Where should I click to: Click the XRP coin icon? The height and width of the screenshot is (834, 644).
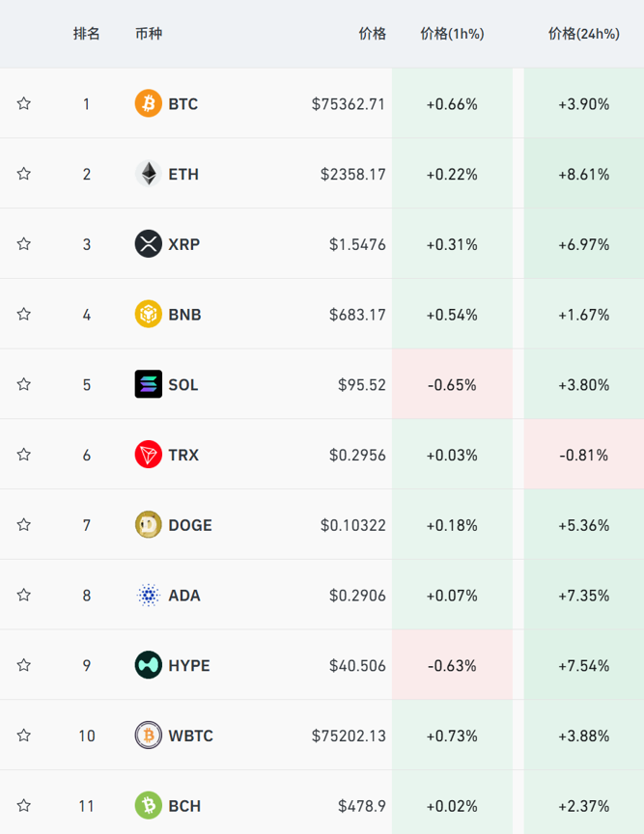[x=149, y=244]
